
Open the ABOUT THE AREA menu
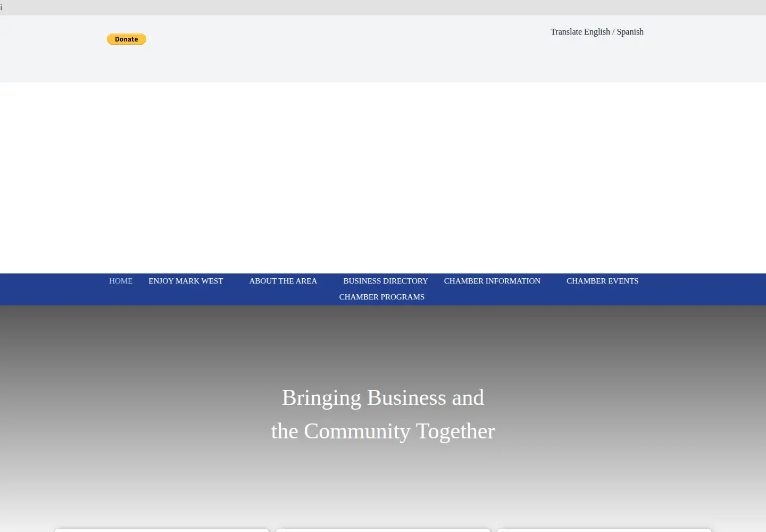(x=283, y=281)
